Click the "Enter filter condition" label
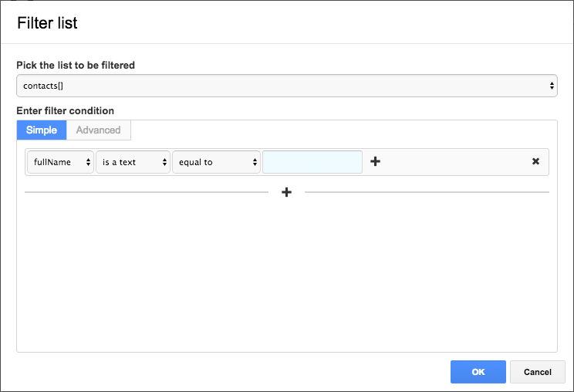The height and width of the screenshot is (392, 574). tap(65, 111)
